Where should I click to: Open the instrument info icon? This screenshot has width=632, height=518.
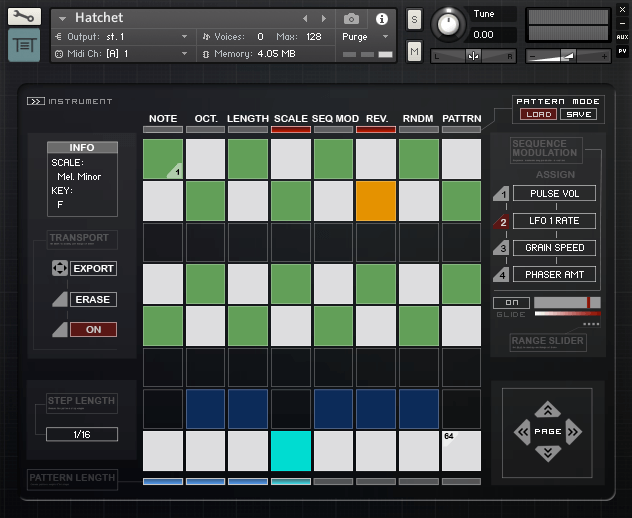point(381,19)
